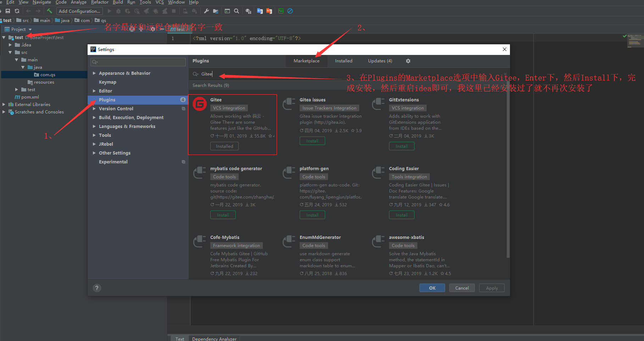644x341 pixels.
Task: Confirm settings with OK button
Action: pos(432,288)
